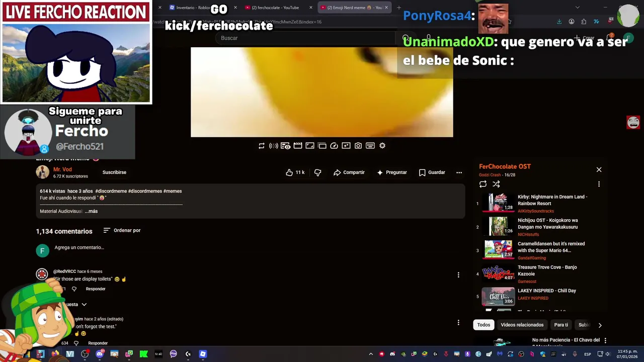644x362 pixels.
Task: Save the video with Guardar
Action: 432,172
